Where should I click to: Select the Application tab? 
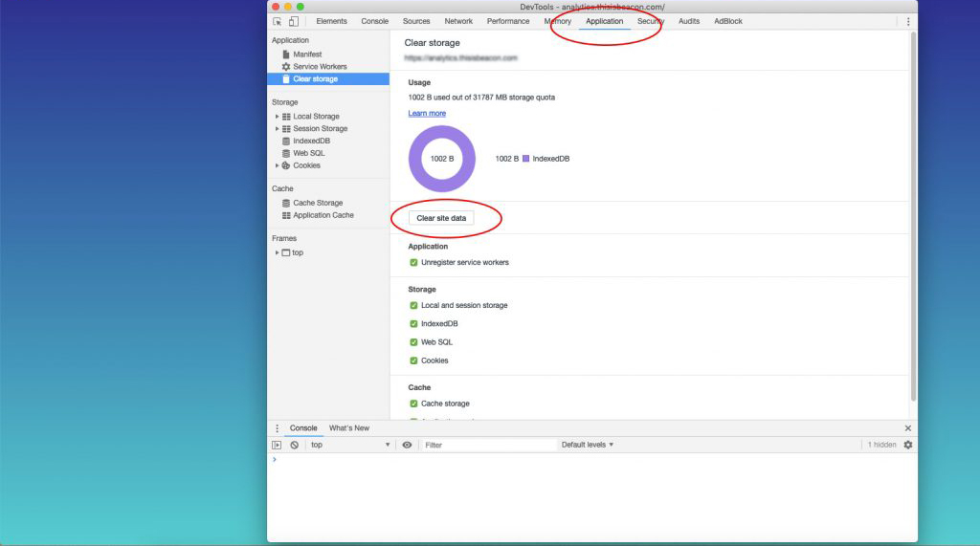[605, 21]
